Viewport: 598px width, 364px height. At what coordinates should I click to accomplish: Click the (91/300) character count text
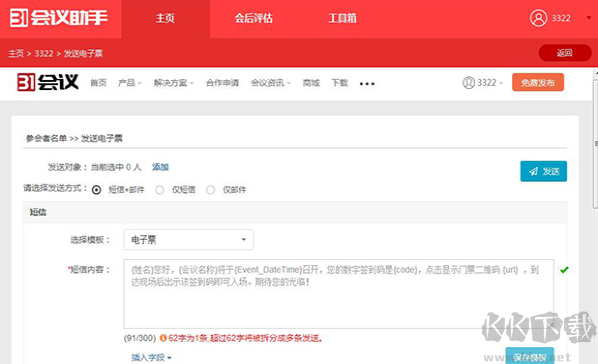pyautogui.click(x=140, y=338)
